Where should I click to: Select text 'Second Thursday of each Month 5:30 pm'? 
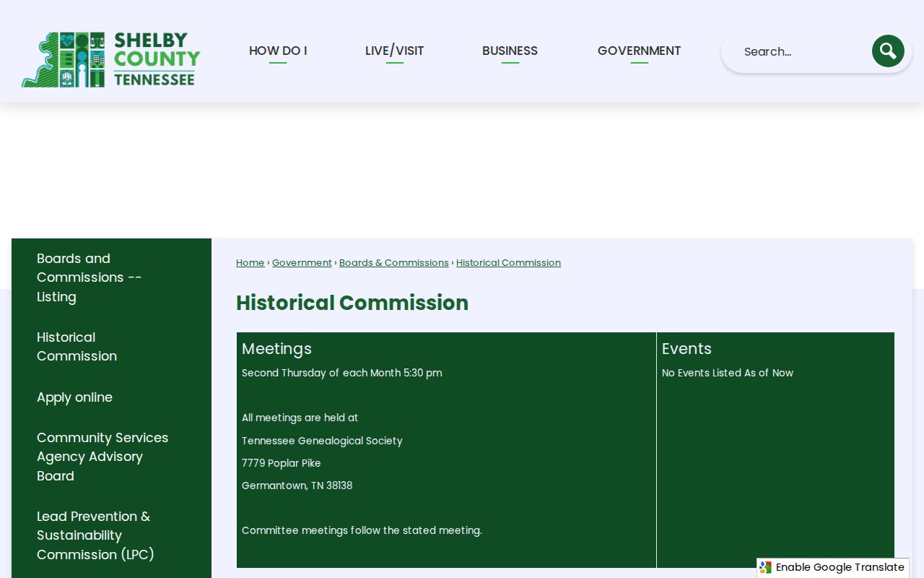pyautogui.click(x=342, y=373)
